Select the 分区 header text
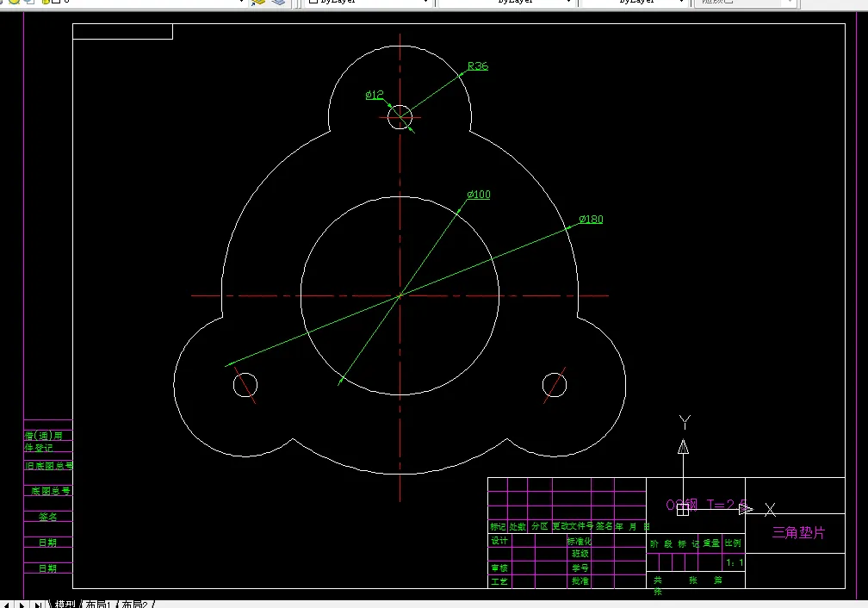This screenshot has height=608, width=868. [539, 526]
